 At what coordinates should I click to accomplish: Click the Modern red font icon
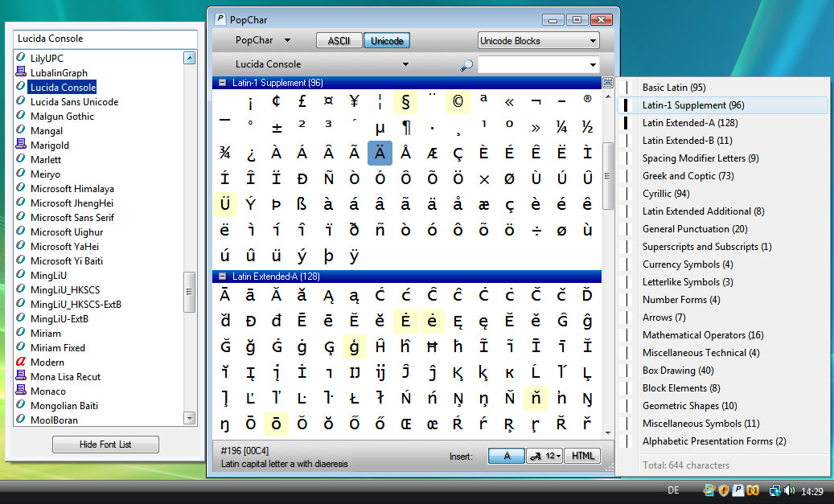coord(21,361)
